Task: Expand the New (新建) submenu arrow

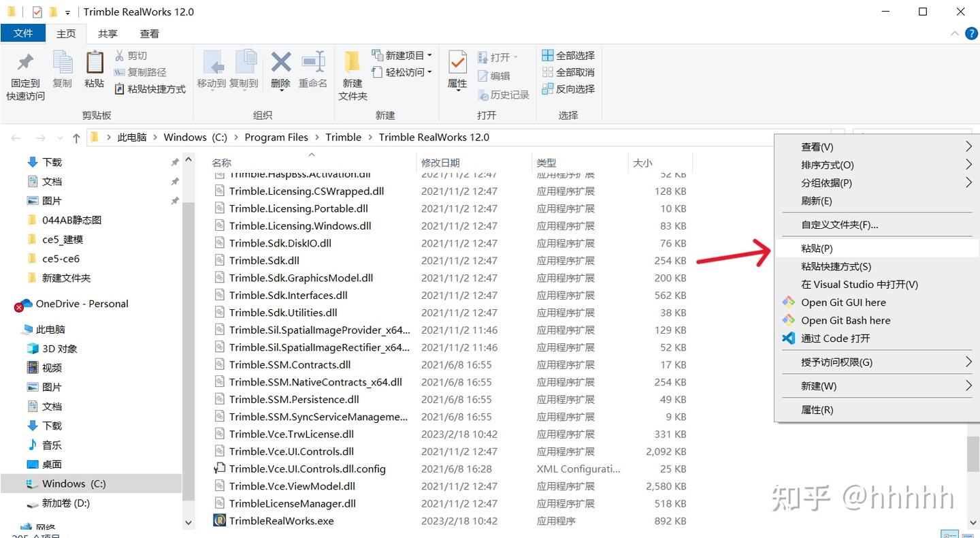Action: tap(968, 386)
